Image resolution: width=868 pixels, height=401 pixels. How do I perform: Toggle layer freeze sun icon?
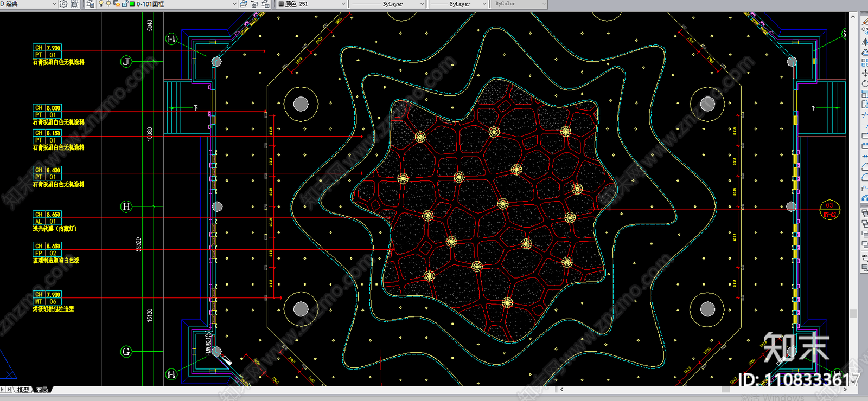pos(108,4)
